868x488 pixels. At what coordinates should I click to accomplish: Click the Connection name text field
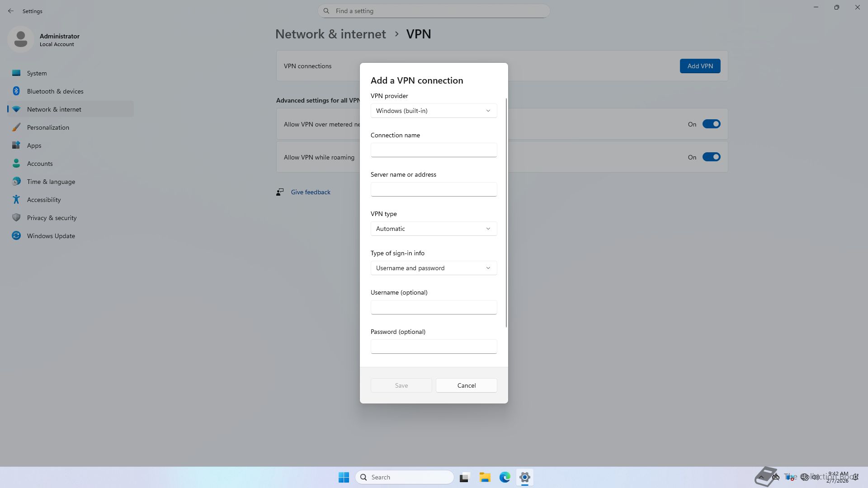[434, 150]
